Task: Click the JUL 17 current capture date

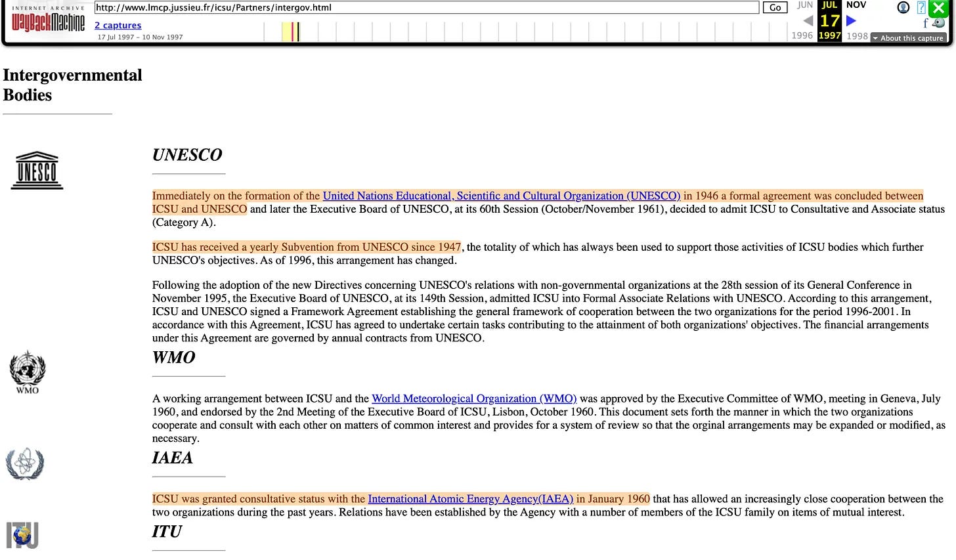Action: tap(829, 21)
